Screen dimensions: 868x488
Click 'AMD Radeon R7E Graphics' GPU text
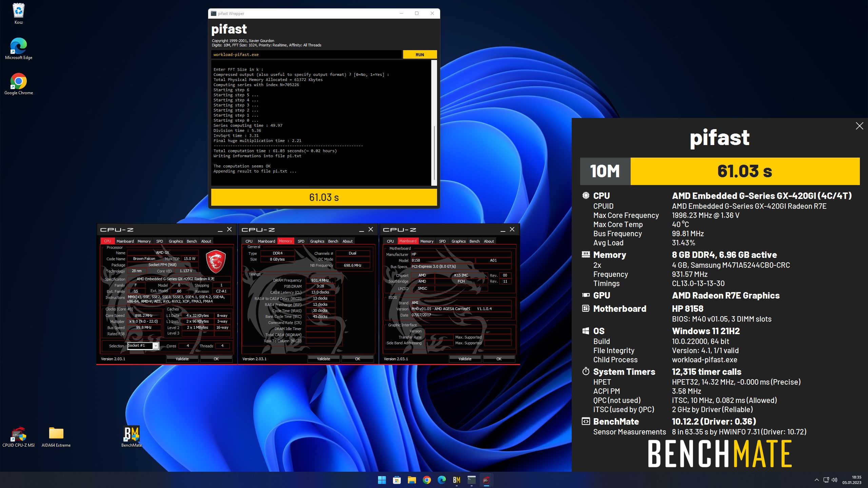click(726, 296)
